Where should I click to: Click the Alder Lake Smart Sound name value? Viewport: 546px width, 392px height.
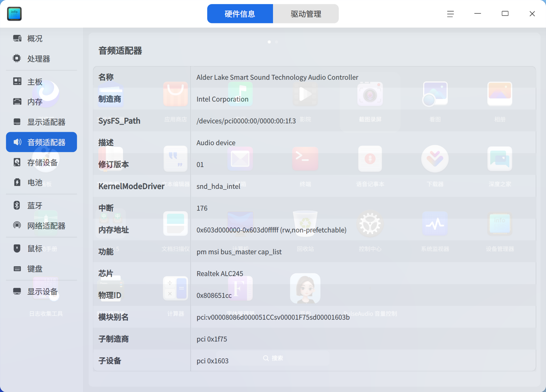[277, 77]
